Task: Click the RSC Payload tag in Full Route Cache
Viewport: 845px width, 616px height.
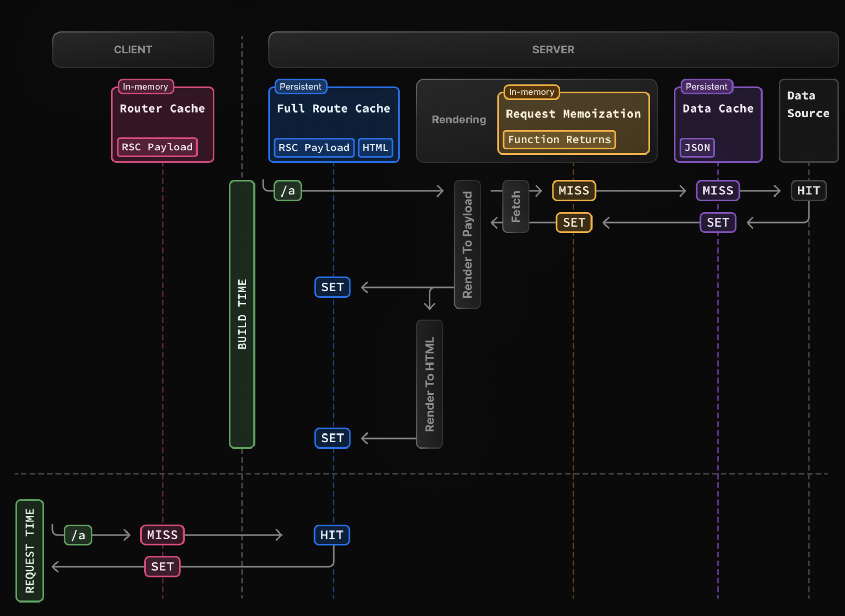Action: click(x=314, y=148)
